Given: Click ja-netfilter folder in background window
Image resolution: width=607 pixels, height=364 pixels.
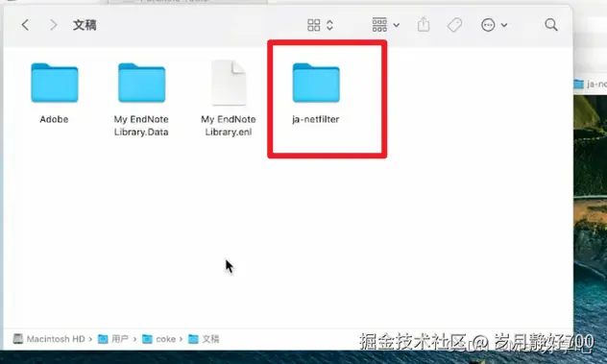Looking at the screenshot, I should [590, 84].
